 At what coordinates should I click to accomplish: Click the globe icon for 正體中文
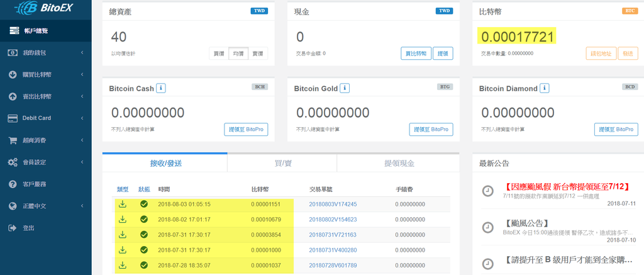click(13, 206)
